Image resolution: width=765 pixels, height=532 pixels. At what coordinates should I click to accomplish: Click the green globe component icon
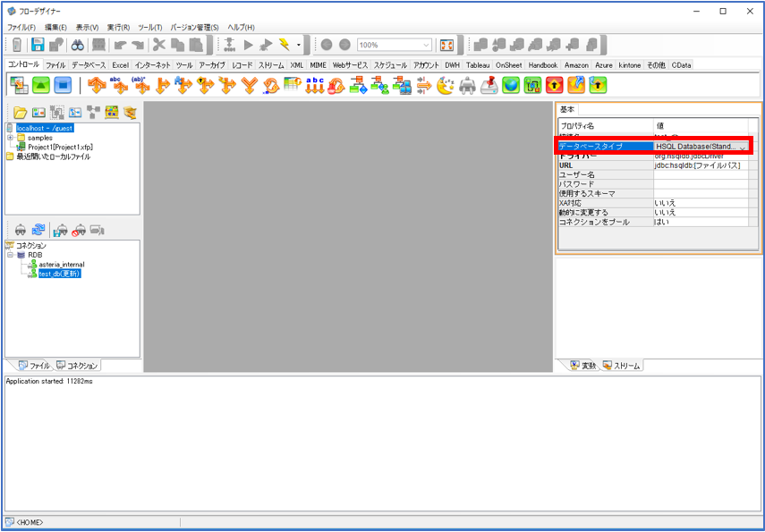(x=511, y=85)
